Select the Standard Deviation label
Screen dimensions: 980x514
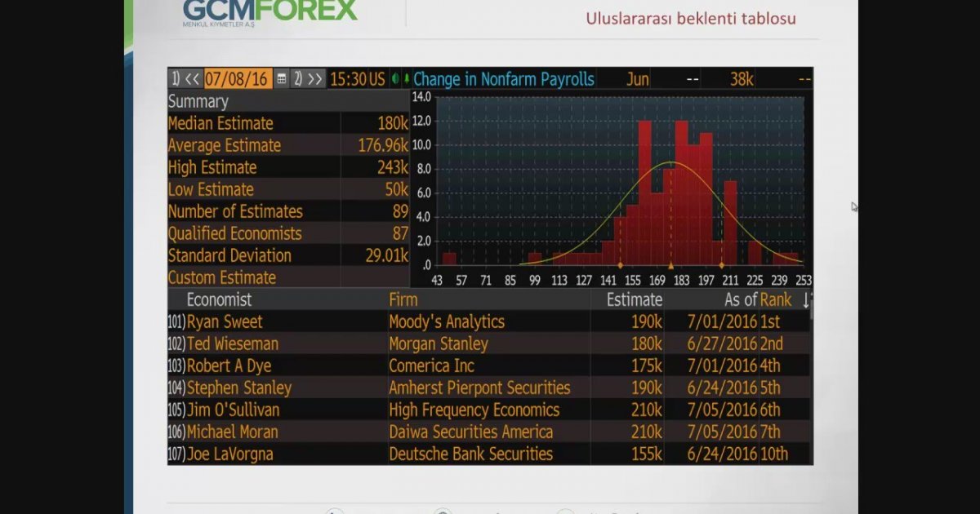coord(229,255)
